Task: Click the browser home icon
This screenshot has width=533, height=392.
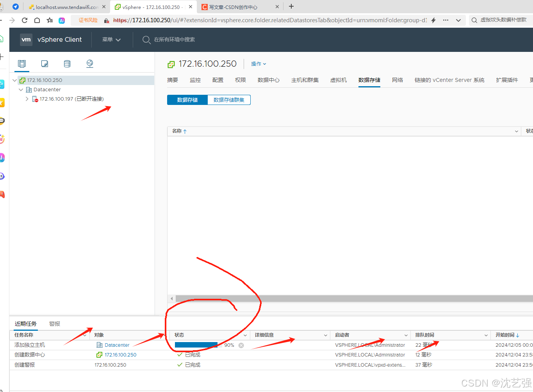Action: pyautogui.click(x=37, y=20)
